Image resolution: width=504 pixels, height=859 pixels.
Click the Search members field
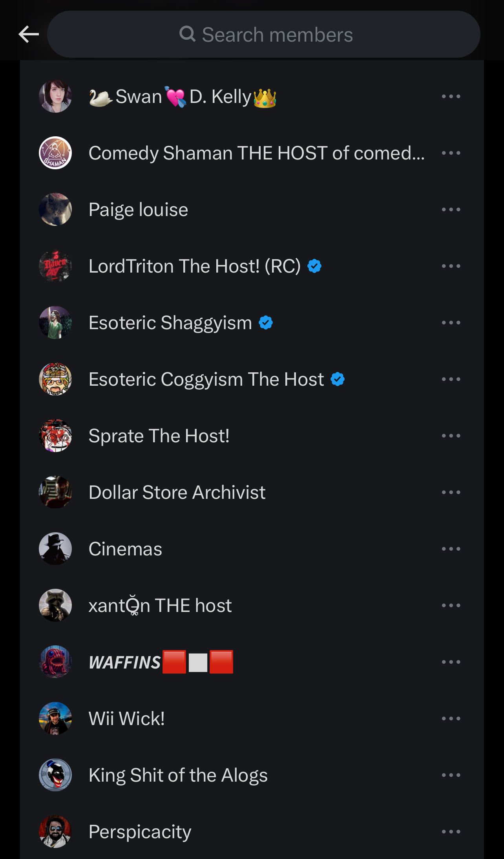tap(264, 35)
